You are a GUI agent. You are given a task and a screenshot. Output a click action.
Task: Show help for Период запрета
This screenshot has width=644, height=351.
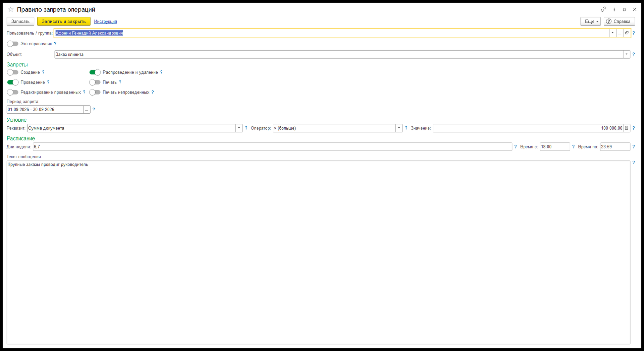click(x=94, y=110)
